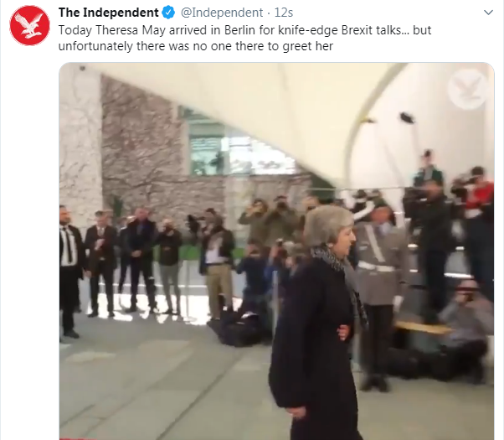Viewport: 504px width, 440px height.
Task: Click the tweet text about Theresa May
Action: pos(244,38)
